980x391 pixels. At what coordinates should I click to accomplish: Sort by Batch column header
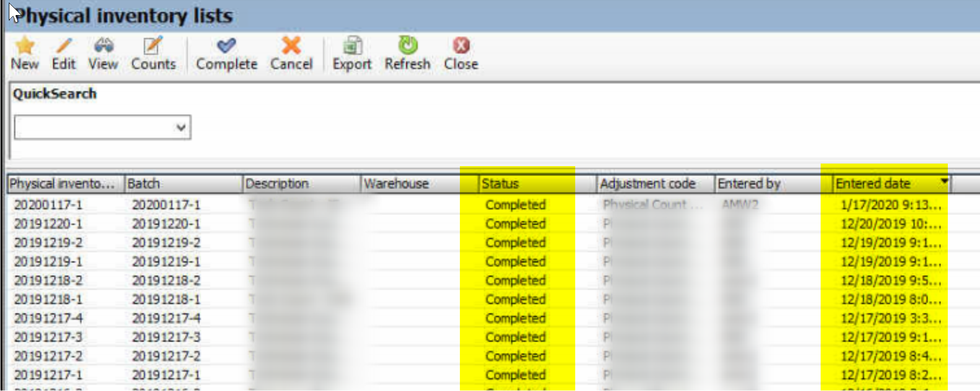[x=184, y=184]
